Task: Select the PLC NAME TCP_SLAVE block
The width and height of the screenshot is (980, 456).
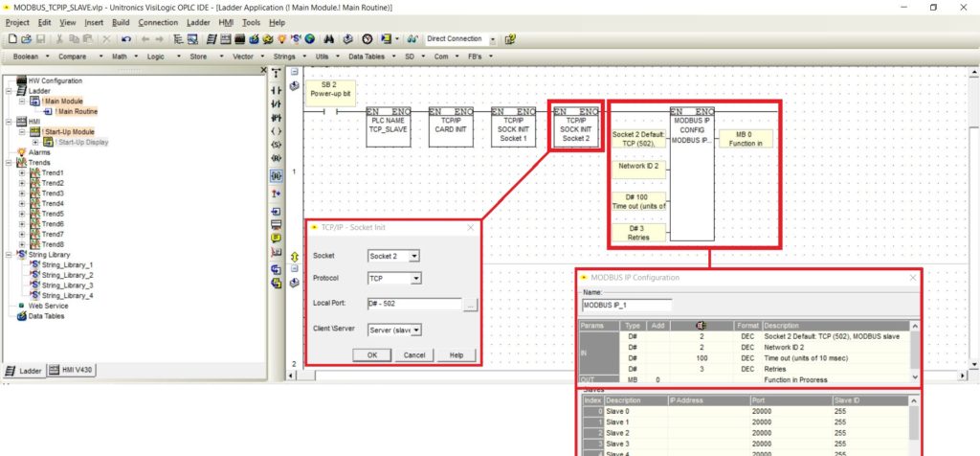Action: [389, 127]
